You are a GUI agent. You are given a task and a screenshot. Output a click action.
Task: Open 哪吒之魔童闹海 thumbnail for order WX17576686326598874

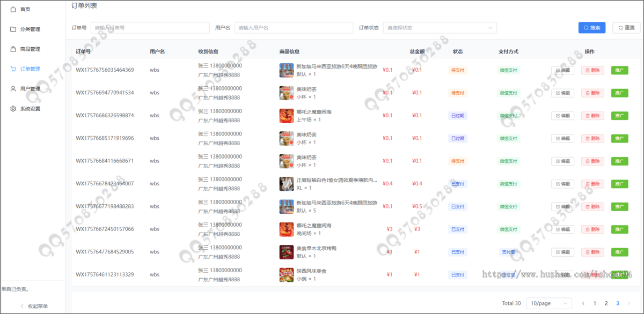287,116
